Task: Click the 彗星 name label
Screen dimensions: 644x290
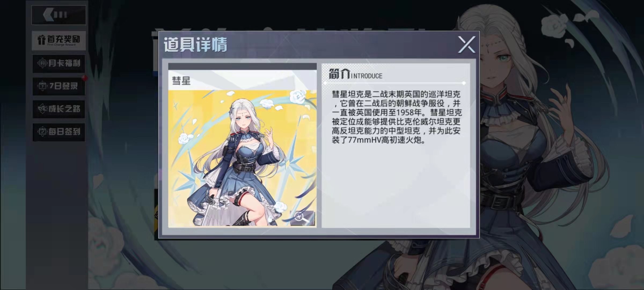Action: point(181,81)
